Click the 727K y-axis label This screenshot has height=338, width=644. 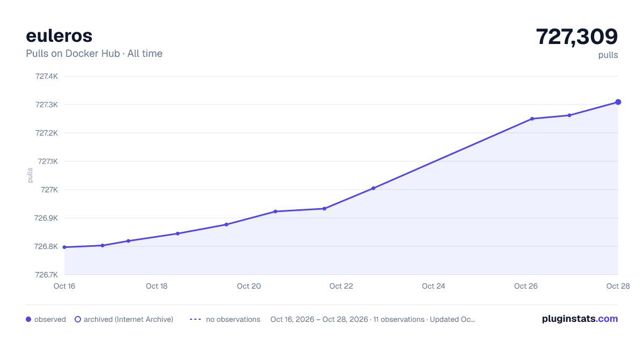click(x=49, y=190)
